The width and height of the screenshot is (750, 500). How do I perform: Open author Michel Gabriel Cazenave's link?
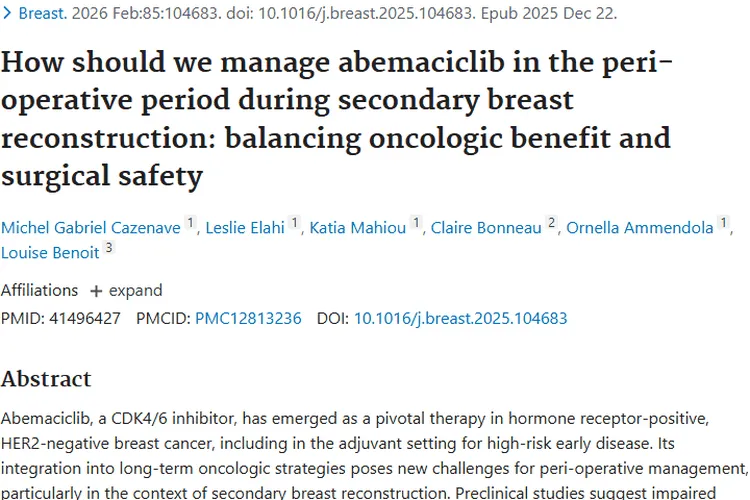pyautogui.click(x=90, y=228)
